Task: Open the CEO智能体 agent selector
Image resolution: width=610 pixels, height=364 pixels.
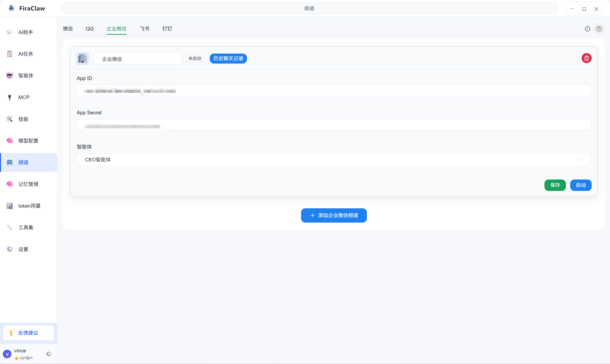Action: tap(334, 160)
